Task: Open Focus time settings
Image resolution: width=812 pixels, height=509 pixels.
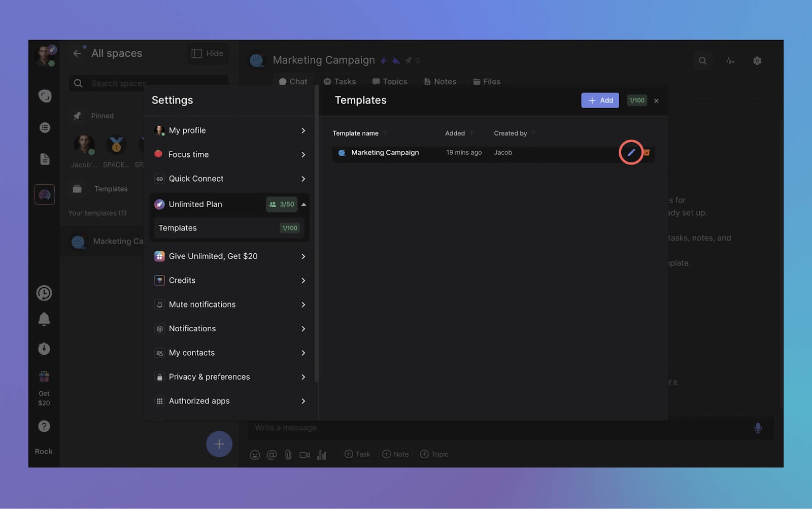Action: tap(229, 154)
